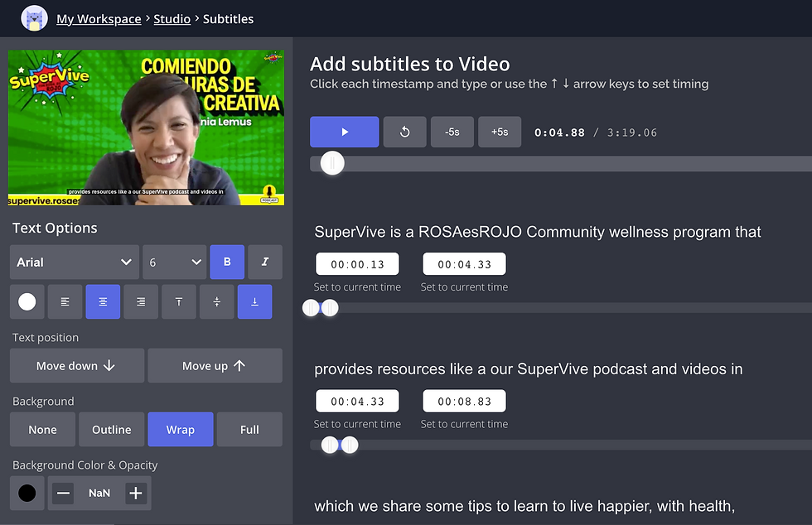Edit the 00:08.83 end timestamp field

(x=464, y=402)
